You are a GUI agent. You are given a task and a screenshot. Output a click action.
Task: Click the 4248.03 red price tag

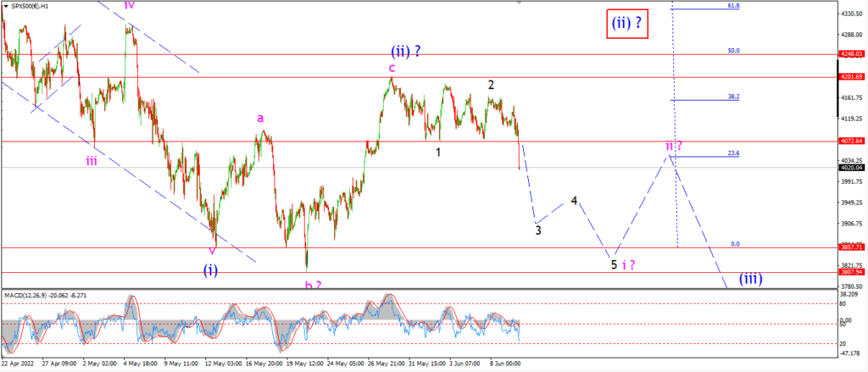click(x=851, y=54)
